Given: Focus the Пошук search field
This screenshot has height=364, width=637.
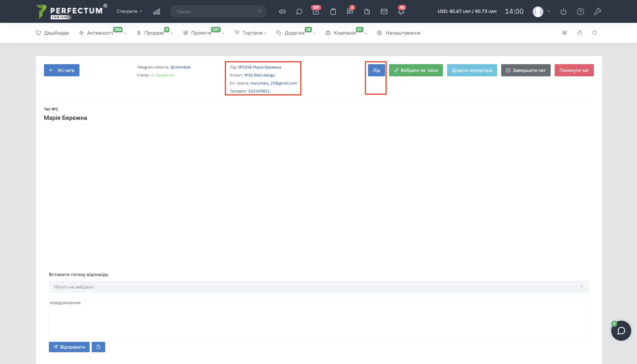Looking at the screenshot, I should 218,11.
